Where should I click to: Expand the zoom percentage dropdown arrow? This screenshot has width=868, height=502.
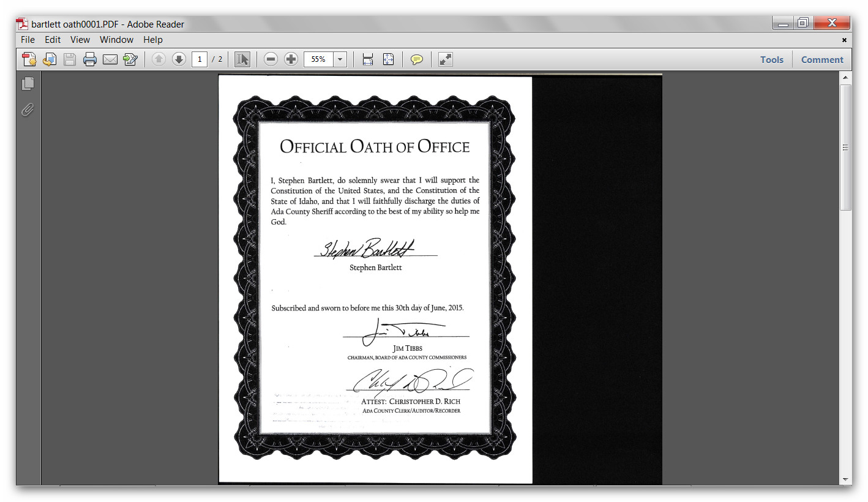tap(340, 59)
